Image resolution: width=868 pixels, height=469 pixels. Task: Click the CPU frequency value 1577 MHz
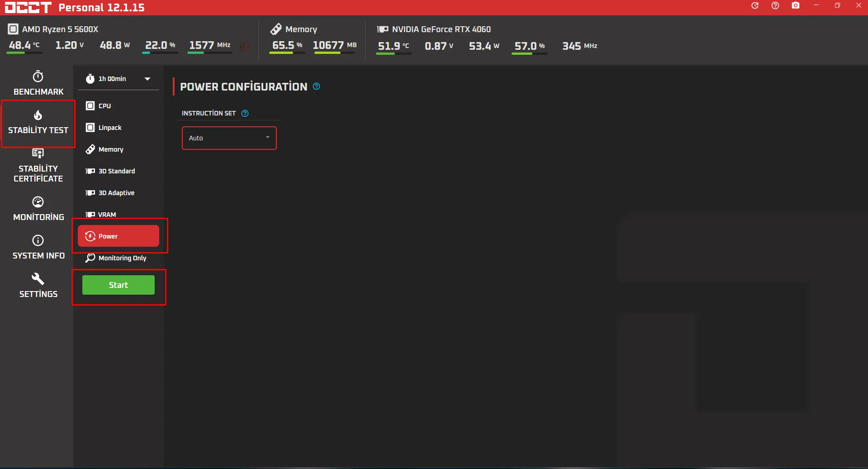[x=210, y=45]
